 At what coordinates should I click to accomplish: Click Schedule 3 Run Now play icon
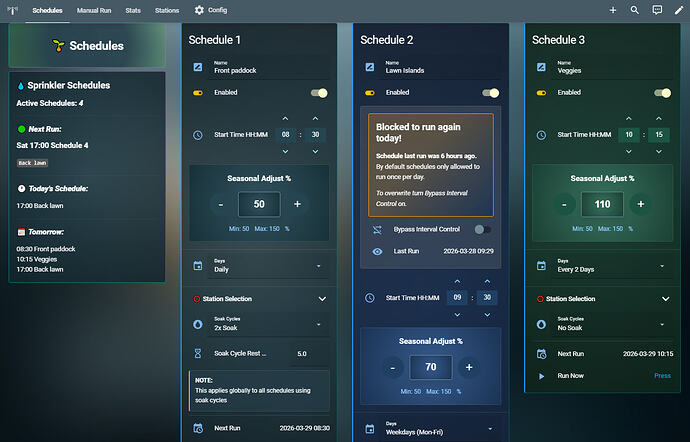[x=542, y=376]
